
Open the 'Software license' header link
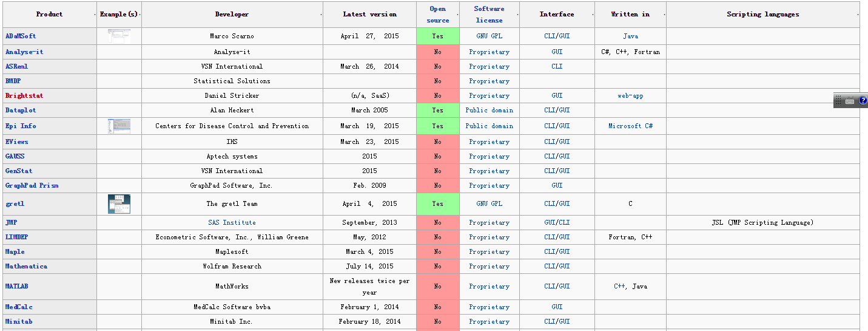click(x=489, y=15)
